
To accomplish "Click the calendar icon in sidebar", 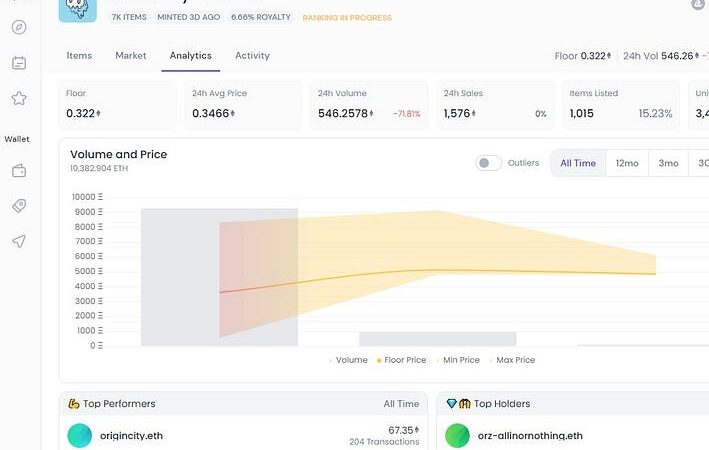I will tap(19, 63).
